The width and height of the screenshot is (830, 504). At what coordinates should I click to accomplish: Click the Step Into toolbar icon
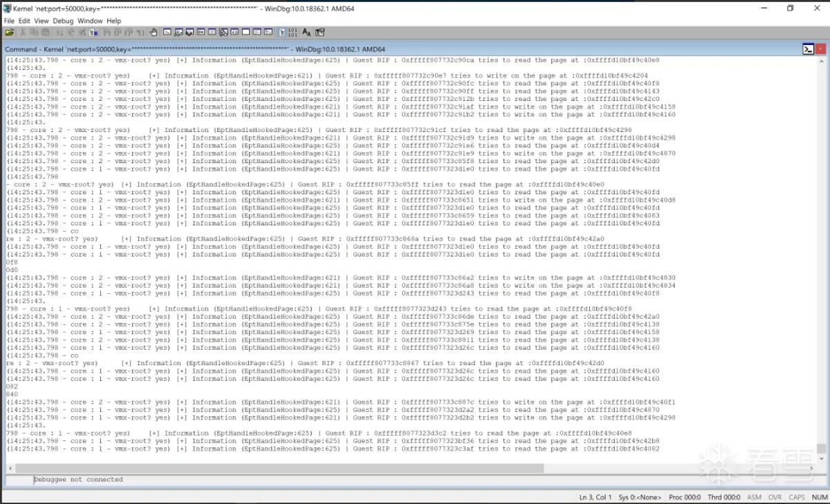[x=105, y=32]
